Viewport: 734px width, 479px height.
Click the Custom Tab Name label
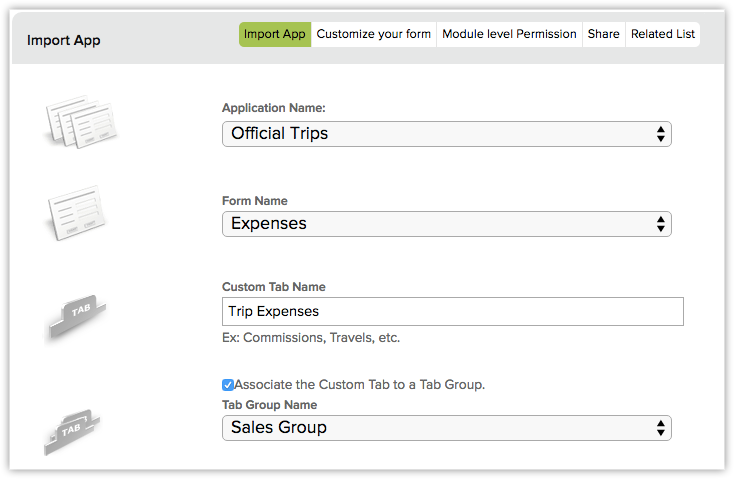click(273, 287)
